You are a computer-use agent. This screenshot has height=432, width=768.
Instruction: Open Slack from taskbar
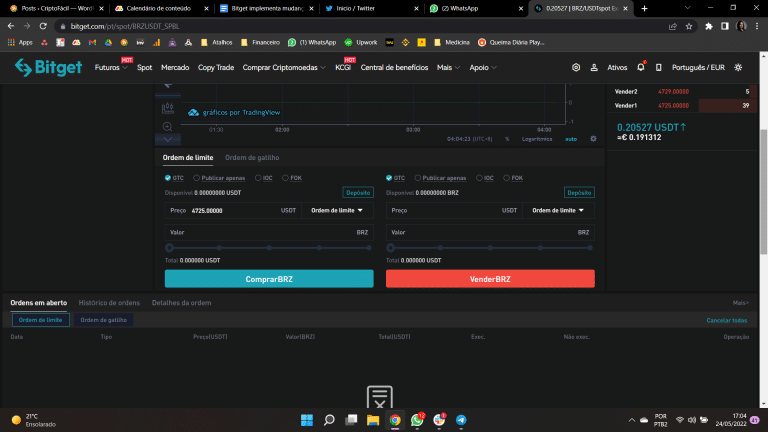click(439, 420)
